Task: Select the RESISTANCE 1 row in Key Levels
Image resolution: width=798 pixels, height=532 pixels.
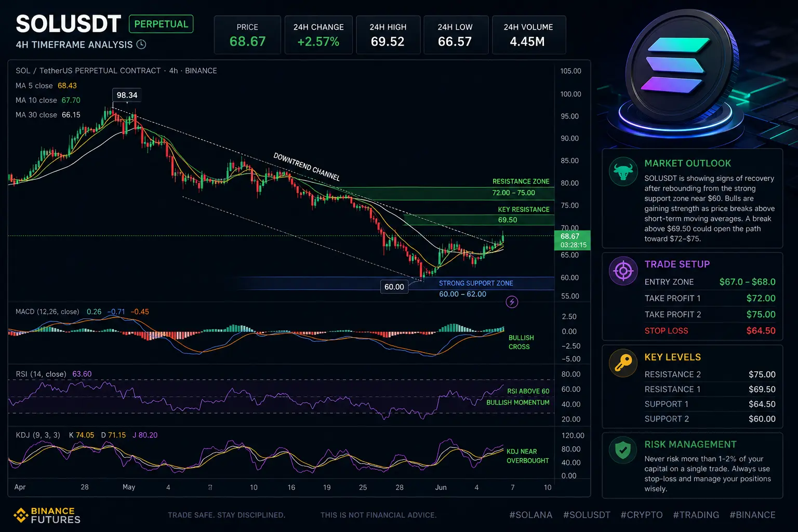Action: [710, 389]
